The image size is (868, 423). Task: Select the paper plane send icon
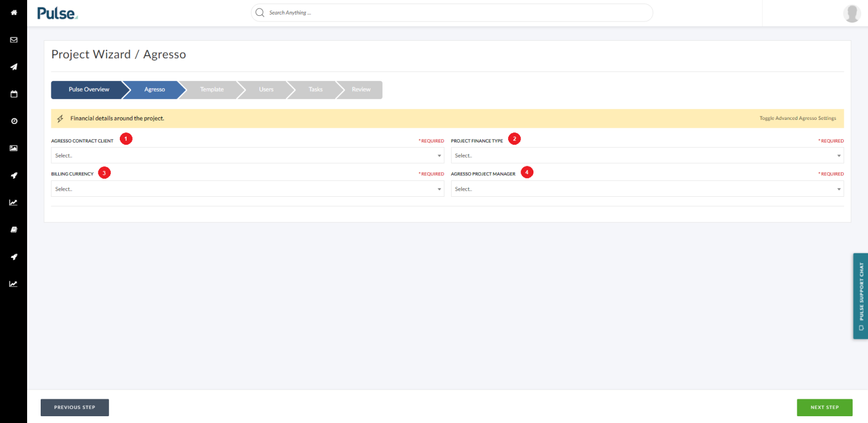tap(13, 67)
